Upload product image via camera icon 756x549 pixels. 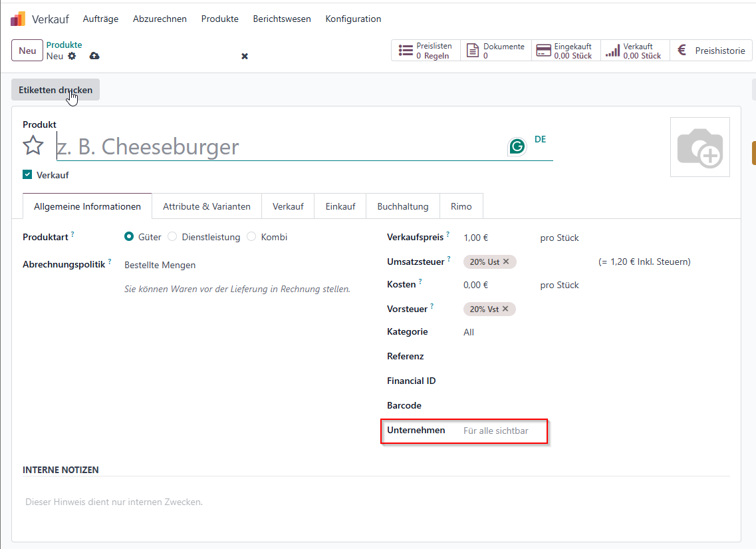[700, 147]
